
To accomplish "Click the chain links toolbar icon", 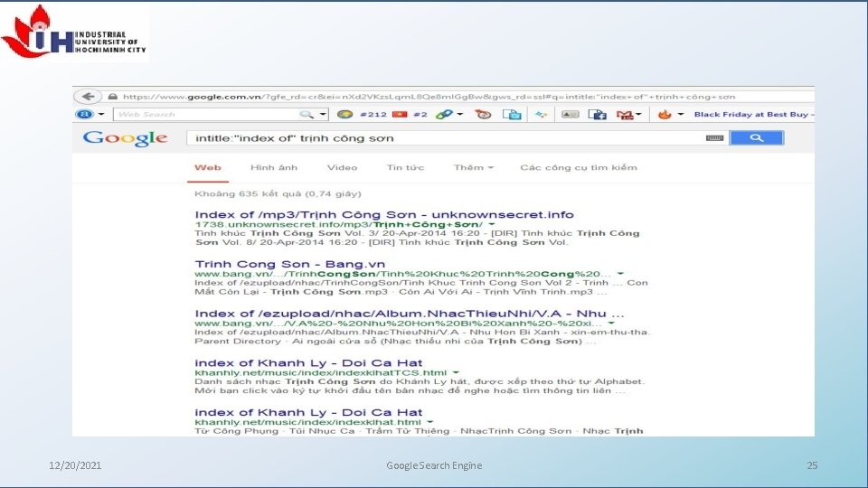I will (x=444, y=115).
